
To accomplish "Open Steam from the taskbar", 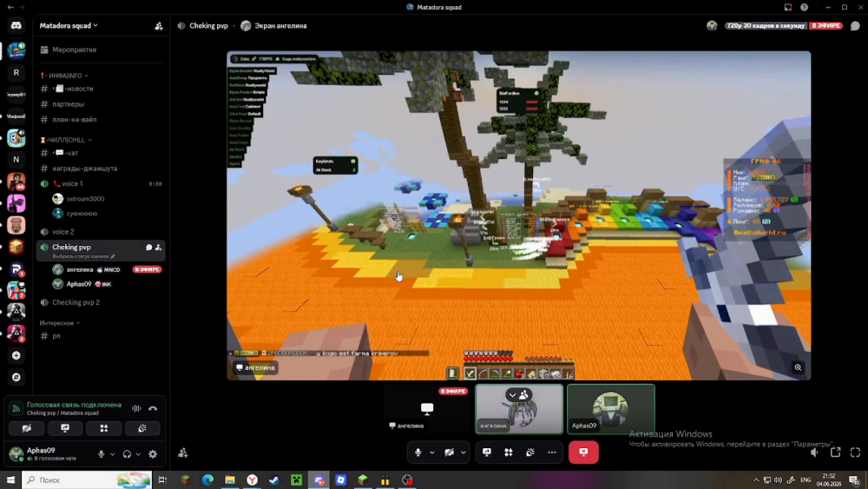I will [x=274, y=480].
